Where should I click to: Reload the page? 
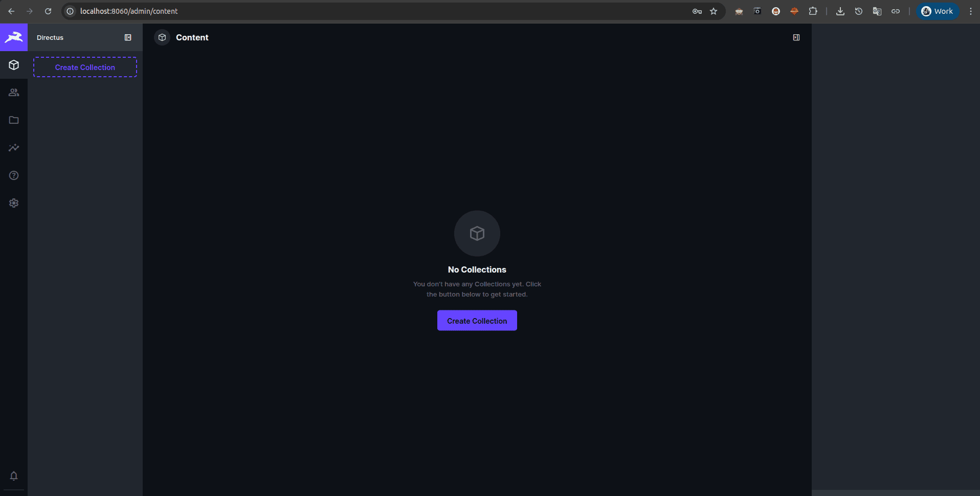click(48, 11)
